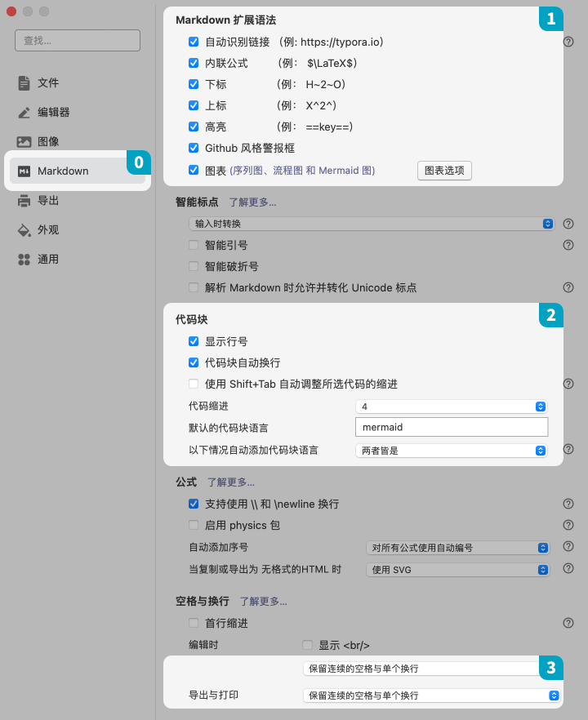Open 序列图、流程图 和 Mermaid 图 link
This screenshot has width=588, height=720.
click(302, 171)
